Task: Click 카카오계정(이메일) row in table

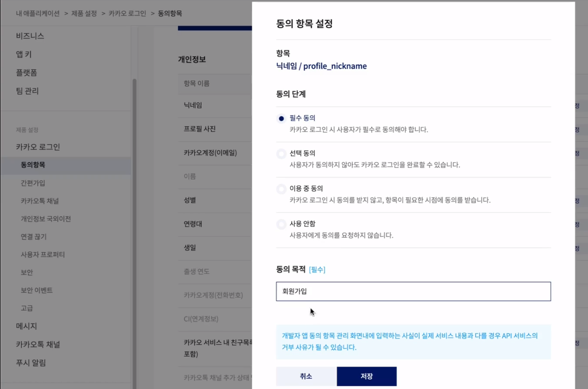Action: (215, 152)
